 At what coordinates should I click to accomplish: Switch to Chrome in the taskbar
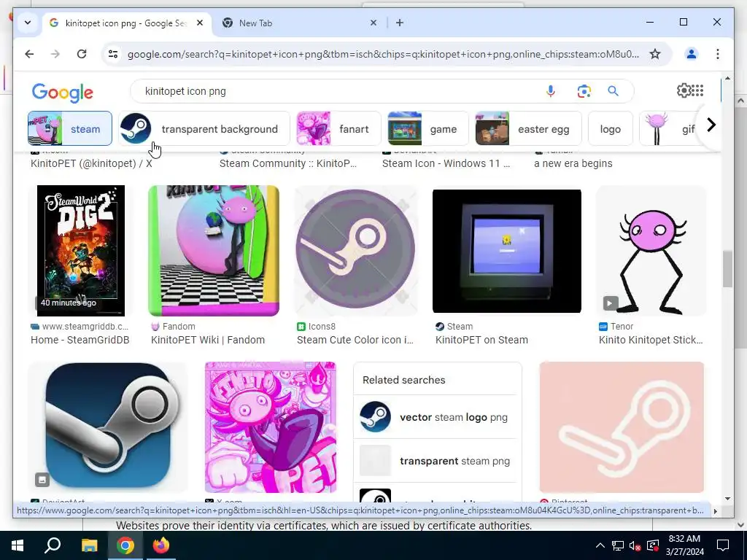click(125, 545)
